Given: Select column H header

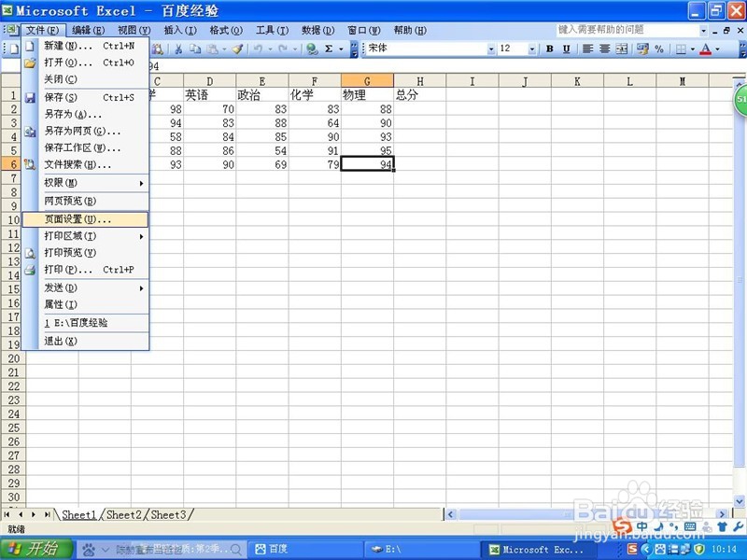Looking at the screenshot, I should pyautogui.click(x=419, y=81).
